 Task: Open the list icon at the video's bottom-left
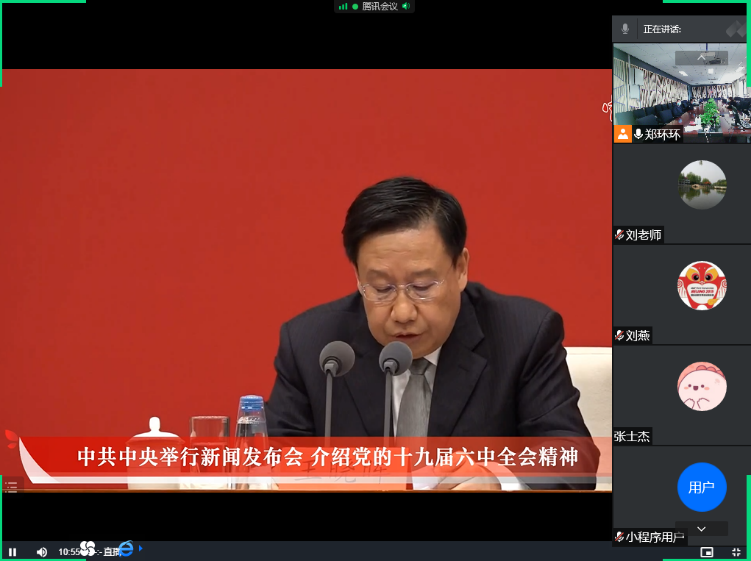11,487
